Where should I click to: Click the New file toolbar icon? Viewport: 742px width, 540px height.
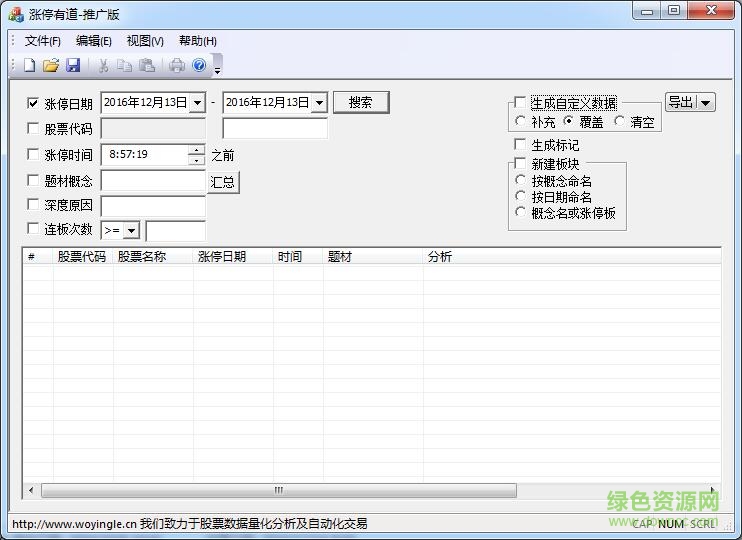tap(29, 66)
